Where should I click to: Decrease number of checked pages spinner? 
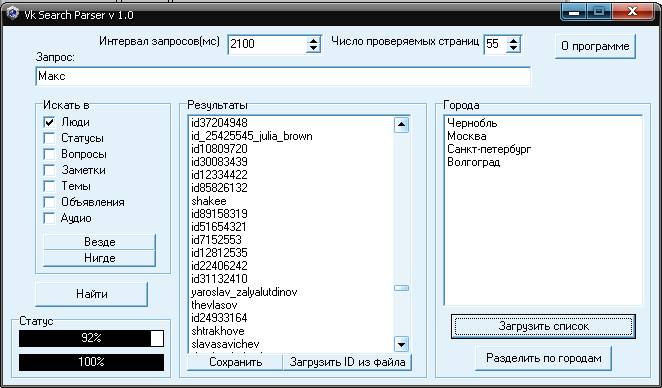click(513, 48)
